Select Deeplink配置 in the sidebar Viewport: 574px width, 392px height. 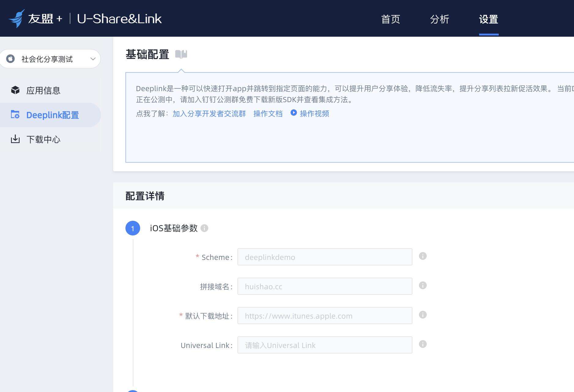[x=50, y=115]
